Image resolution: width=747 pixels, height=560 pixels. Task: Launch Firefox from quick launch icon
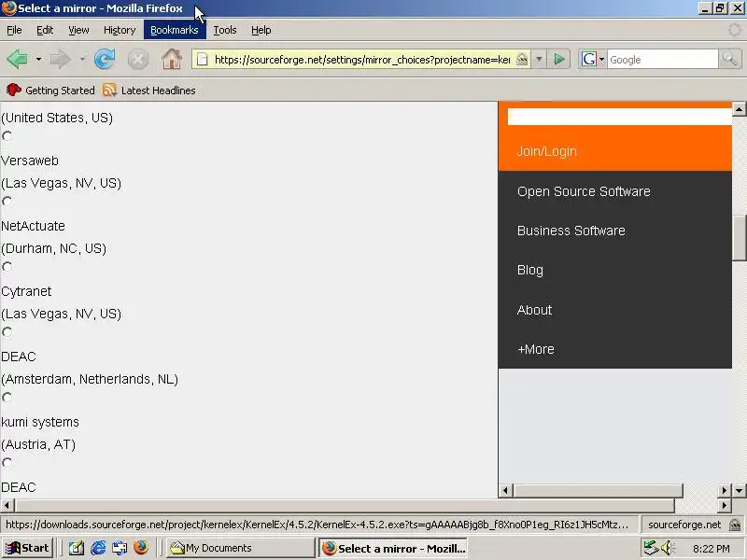[141, 548]
